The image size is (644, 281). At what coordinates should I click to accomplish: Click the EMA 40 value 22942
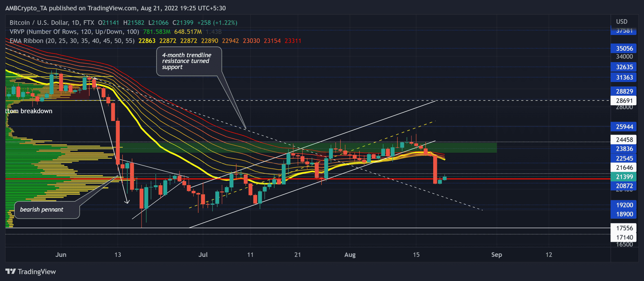point(230,41)
